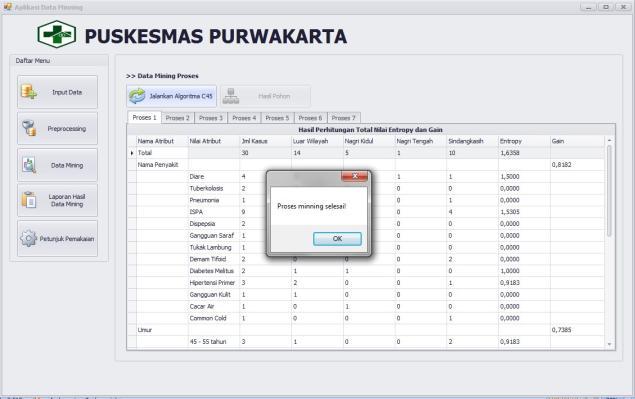
Task: Click the 0,7385 gain value
Action: (578, 330)
